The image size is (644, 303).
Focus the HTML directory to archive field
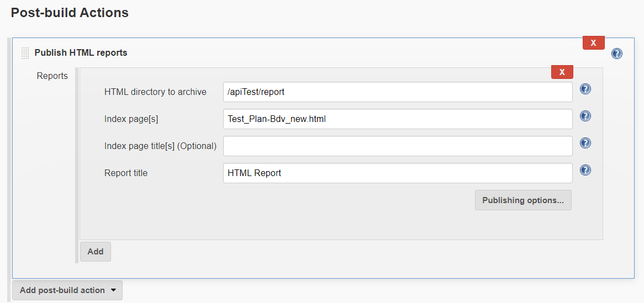pyautogui.click(x=398, y=92)
